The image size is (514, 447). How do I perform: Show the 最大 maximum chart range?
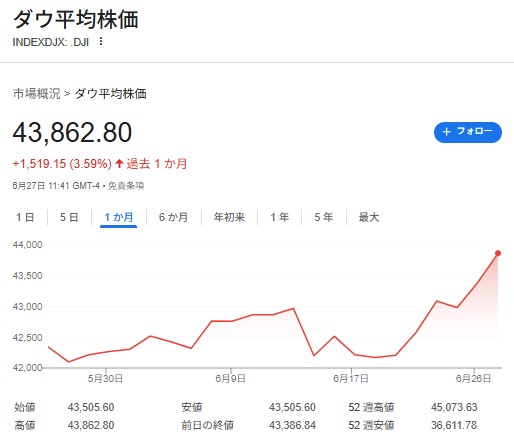(x=369, y=217)
